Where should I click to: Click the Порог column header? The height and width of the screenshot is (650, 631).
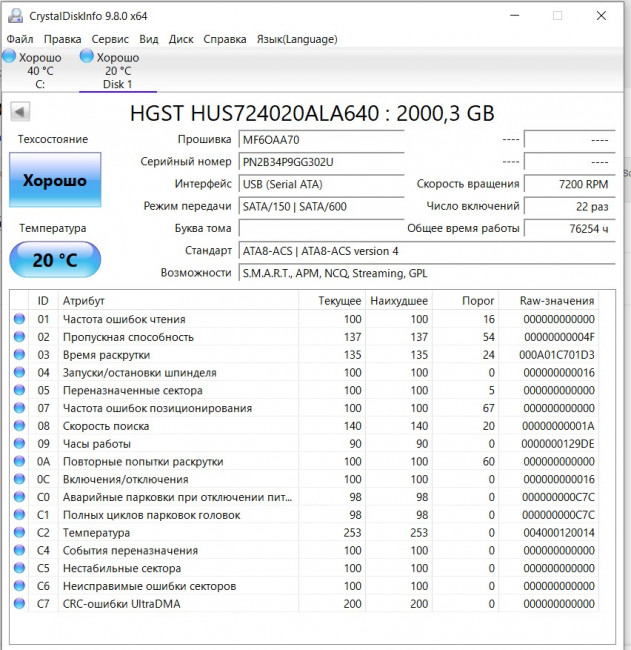tap(466, 301)
